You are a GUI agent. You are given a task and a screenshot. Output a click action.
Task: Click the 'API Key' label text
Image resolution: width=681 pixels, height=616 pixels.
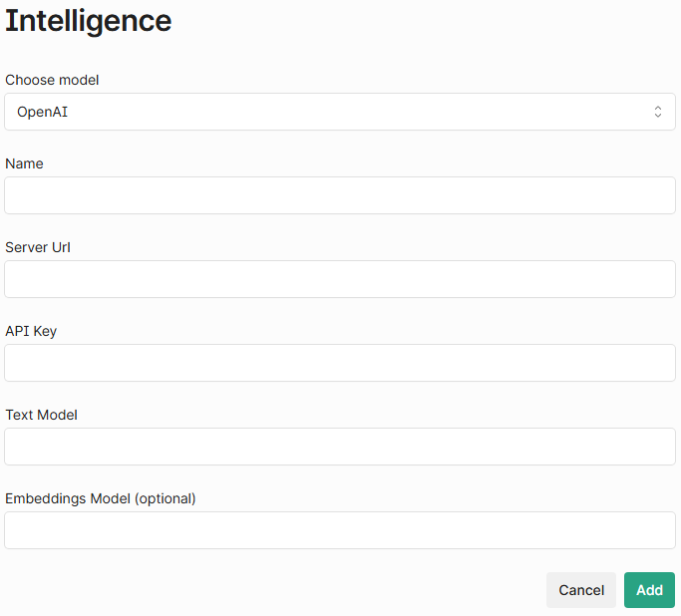pyautogui.click(x=31, y=331)
